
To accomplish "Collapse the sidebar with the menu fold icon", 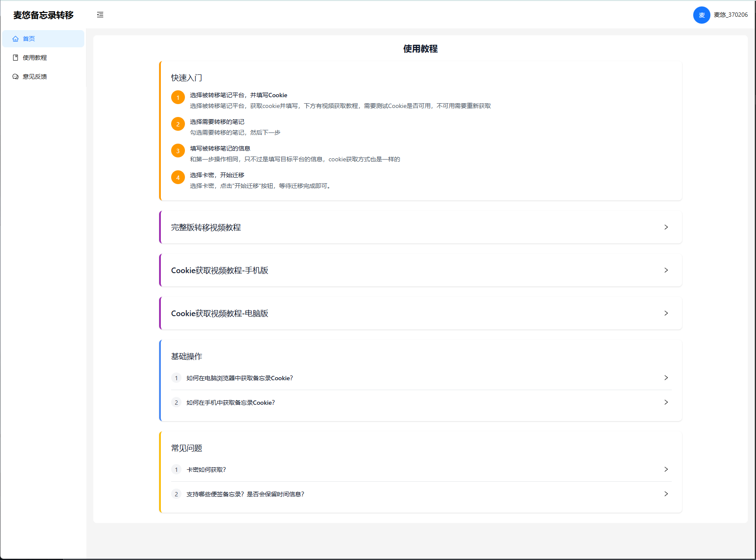I will pyautogui.click(x=100, y=15).
